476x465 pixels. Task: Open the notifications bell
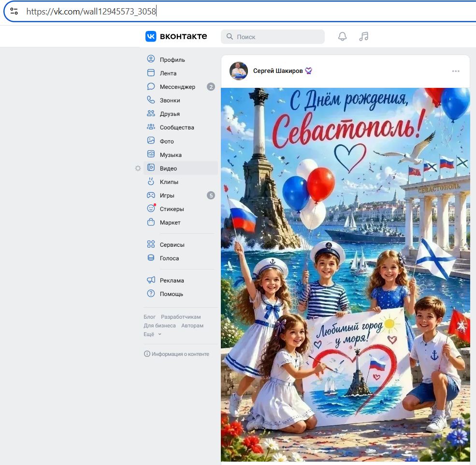[x=342, y=36]
